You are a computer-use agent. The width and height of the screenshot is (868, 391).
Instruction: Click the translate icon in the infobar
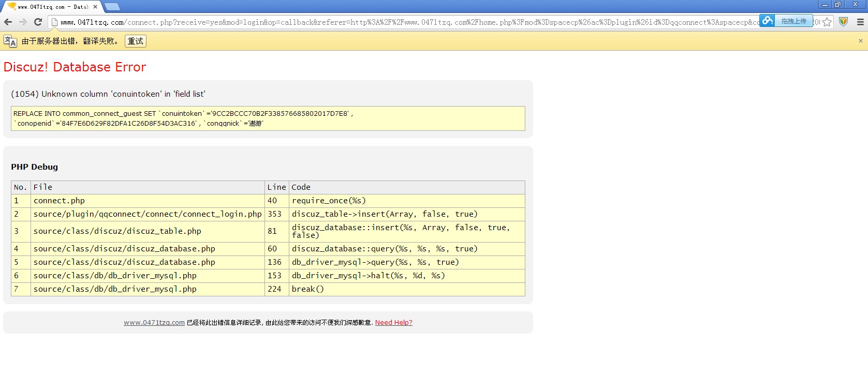[x=10, y=41]
